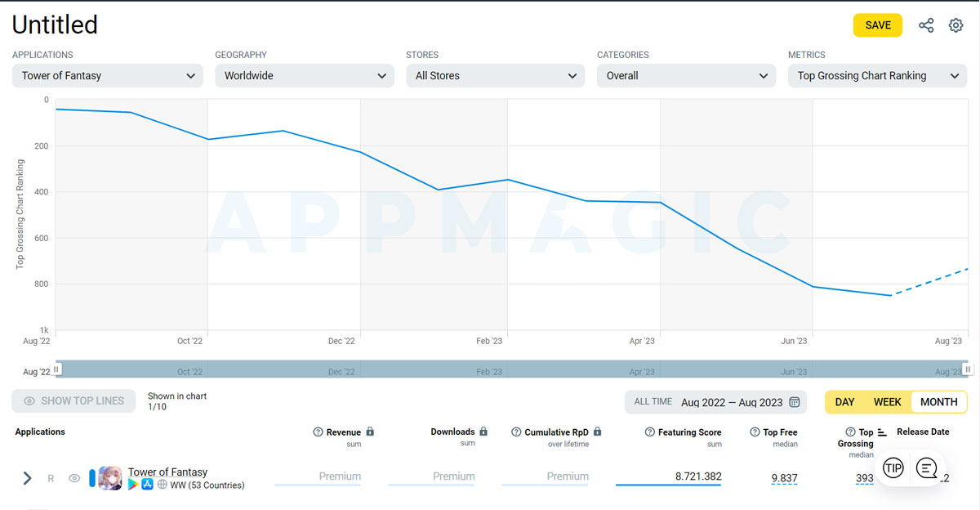Open the Categories dropdown Overall
980x510 pixels.
tap(687, 75)
